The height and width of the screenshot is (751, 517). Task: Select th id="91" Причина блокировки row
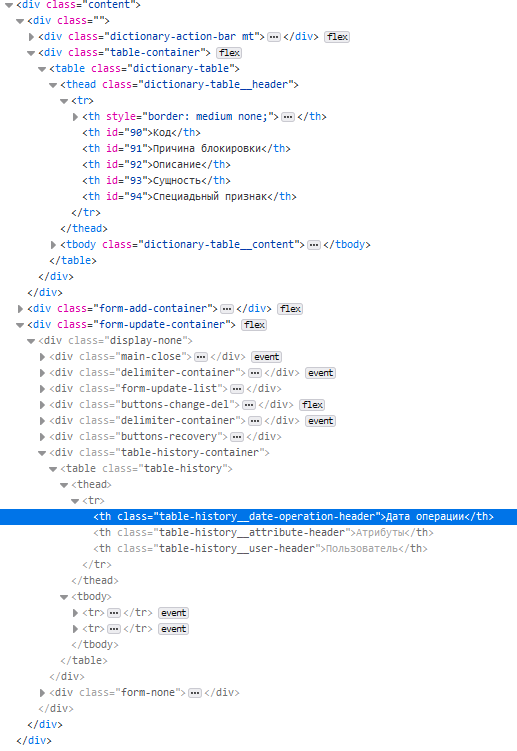186,148
